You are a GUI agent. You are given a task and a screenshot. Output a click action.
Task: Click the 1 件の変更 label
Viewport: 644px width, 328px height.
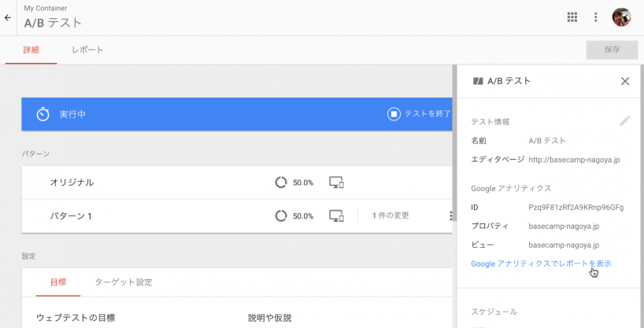[x=390, y=216]
